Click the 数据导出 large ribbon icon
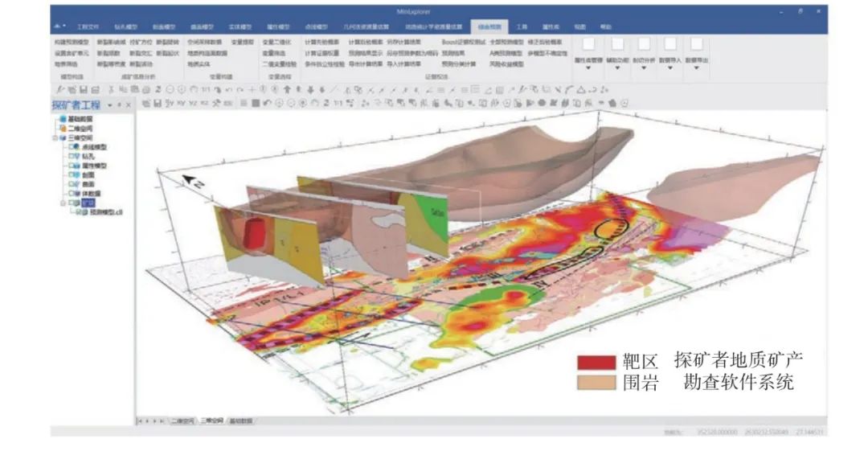Viewport: 868px width, 451px height. pyautogui.click(x=696, y=44)
